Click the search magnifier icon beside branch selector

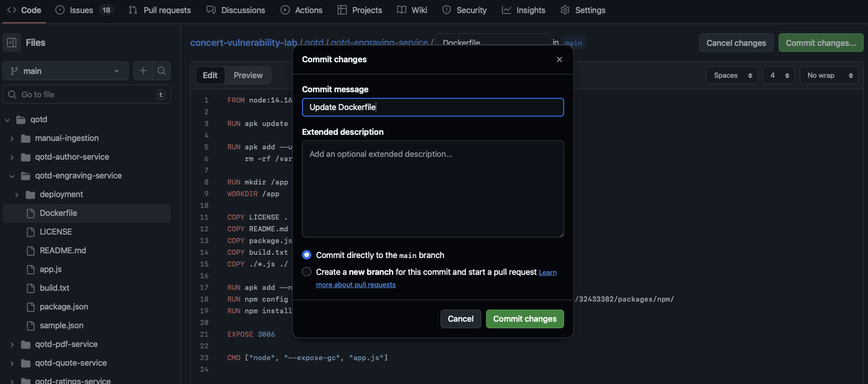(162, 71)
